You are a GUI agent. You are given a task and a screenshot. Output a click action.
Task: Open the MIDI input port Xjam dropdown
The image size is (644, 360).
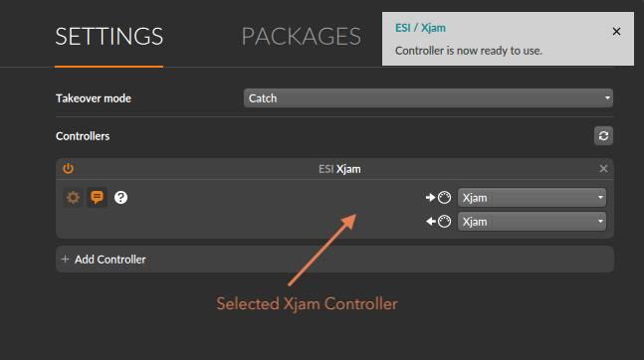[x=532, y=198]
